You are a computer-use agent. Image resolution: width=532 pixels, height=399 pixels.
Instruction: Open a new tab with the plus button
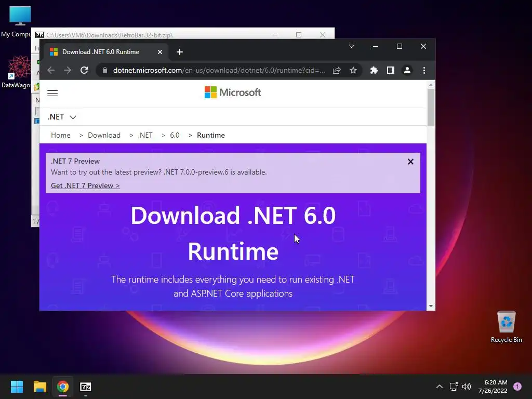pyautogui.click(x=180, y=52)
